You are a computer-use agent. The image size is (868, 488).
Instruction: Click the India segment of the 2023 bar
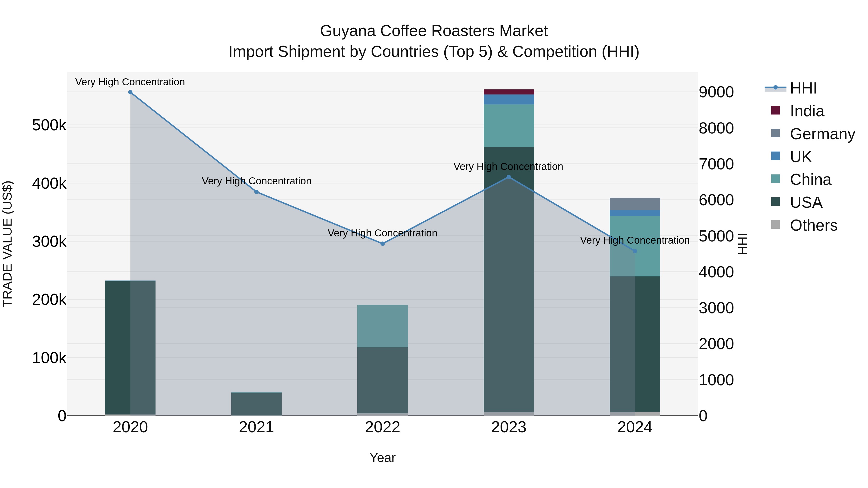pyautogui.click(x=509, y=92)
